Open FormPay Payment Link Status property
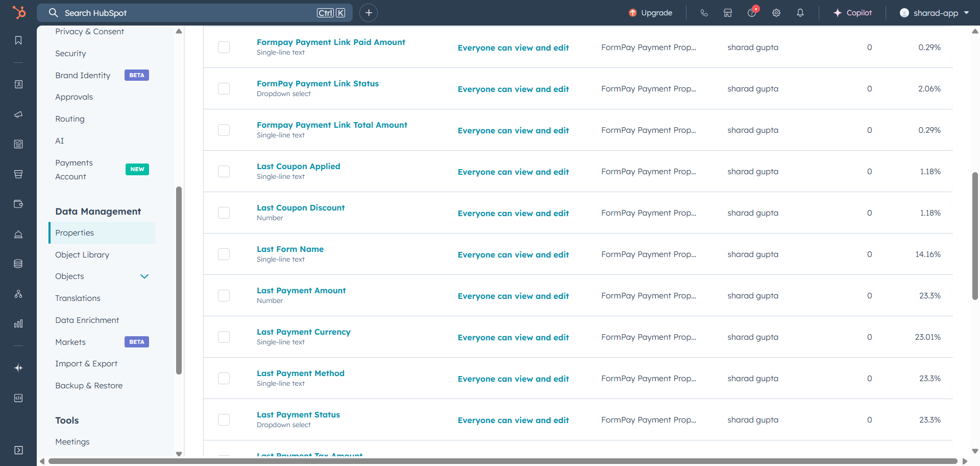This screenshot has height=466, width=980. (x=317, y=84)
